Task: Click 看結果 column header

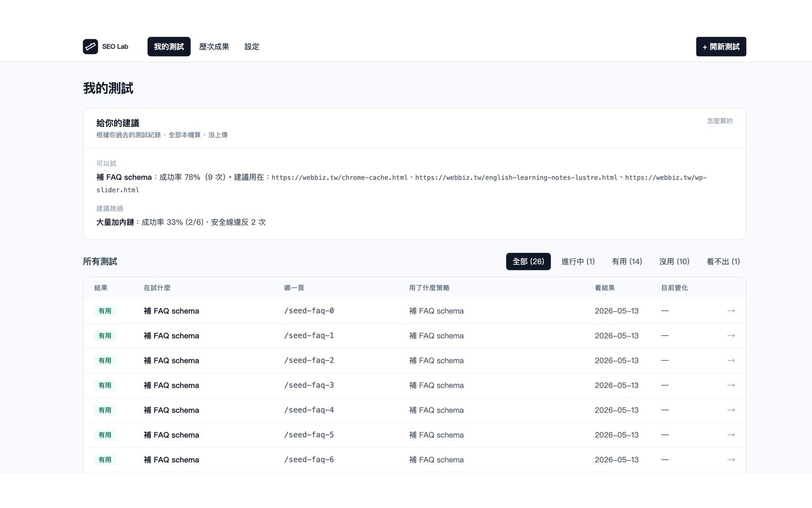Action: click(605, 288)
